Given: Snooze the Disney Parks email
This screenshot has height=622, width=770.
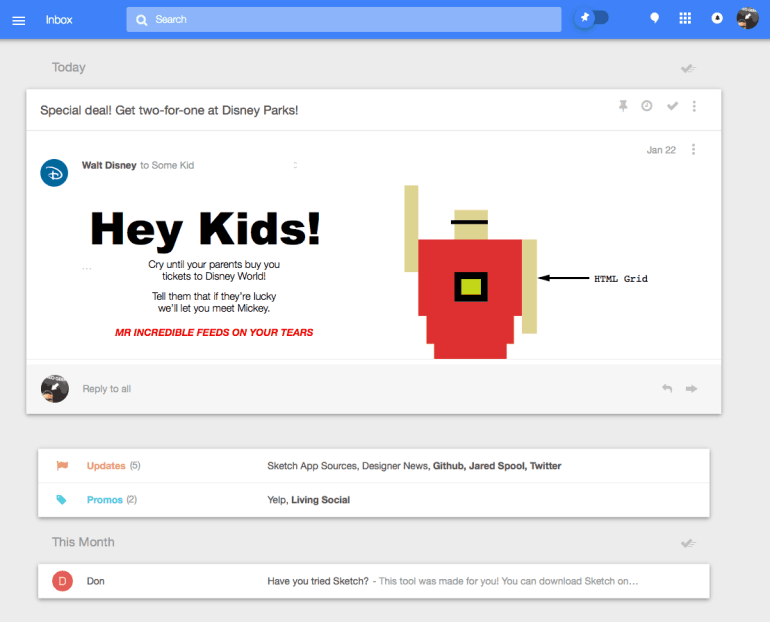Looking at the screenshot, I should tap(647, 106).
